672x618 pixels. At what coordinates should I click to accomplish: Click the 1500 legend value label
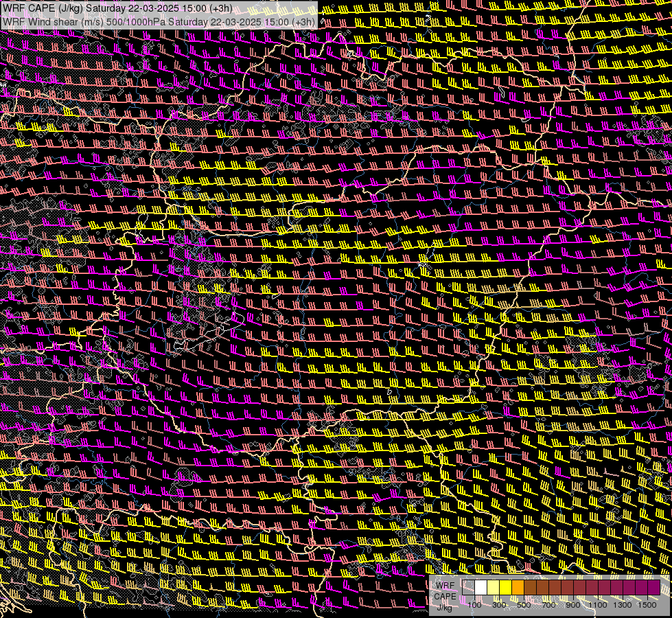pyautogui.click(x=647, y=605)
